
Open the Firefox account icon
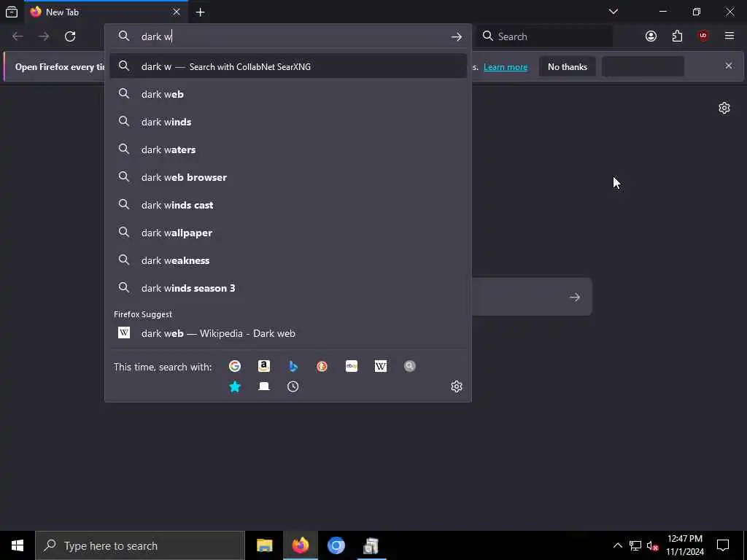point(651,36)
